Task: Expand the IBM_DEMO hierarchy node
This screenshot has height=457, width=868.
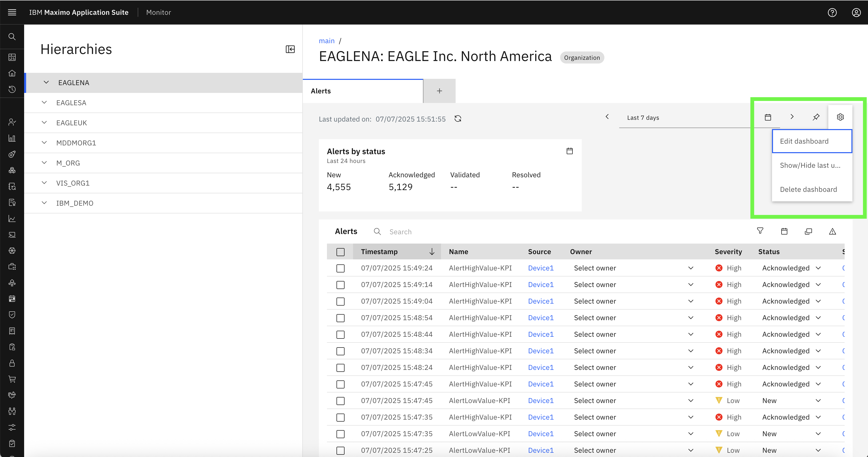Action: tap(44, 203)
